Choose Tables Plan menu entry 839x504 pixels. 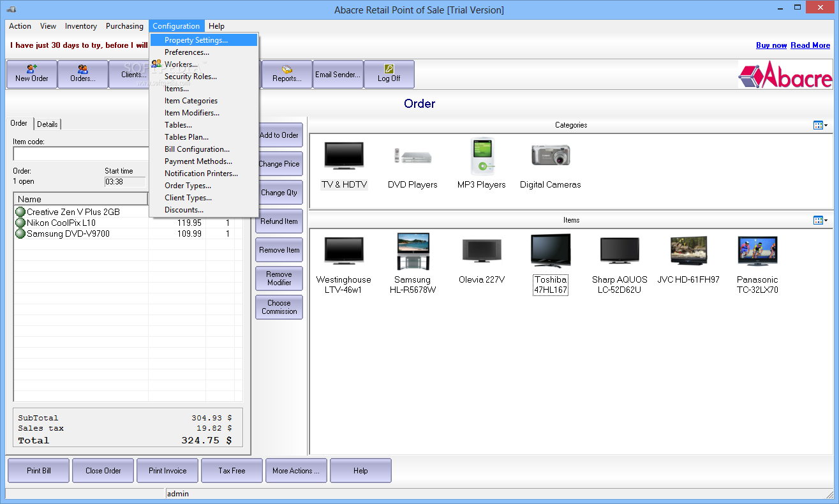click(x=204, y=137)
